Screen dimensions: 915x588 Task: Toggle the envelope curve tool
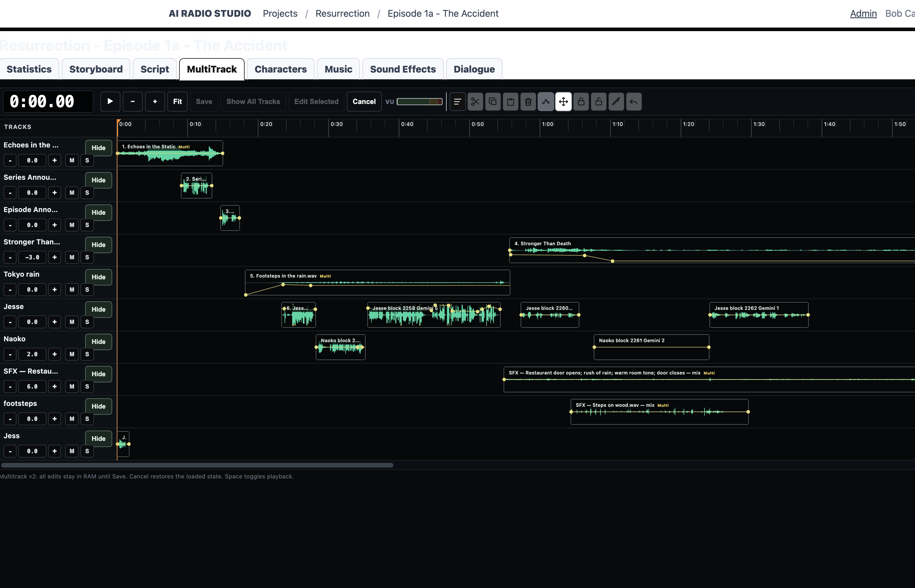pyautogui.click(x=546, y=102)
